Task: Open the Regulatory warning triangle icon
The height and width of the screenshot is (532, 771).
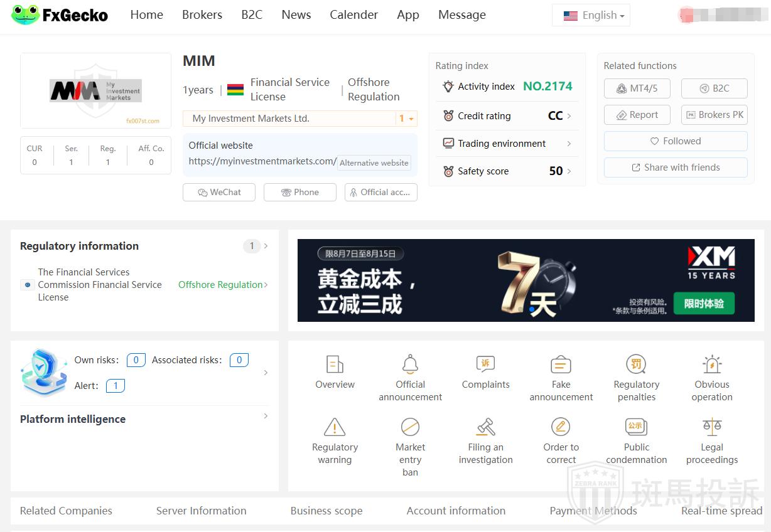Action: (x=335, y=427)
